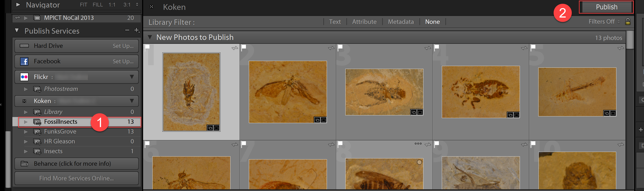Click the Koken service icon in sidebar
The image size is (644, 191).
coord(24,101)
